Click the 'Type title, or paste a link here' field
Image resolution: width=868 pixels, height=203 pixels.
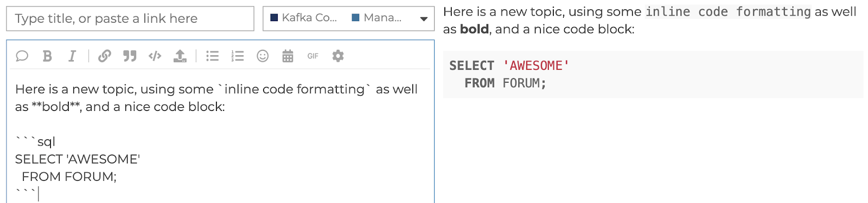pos(130,18)
